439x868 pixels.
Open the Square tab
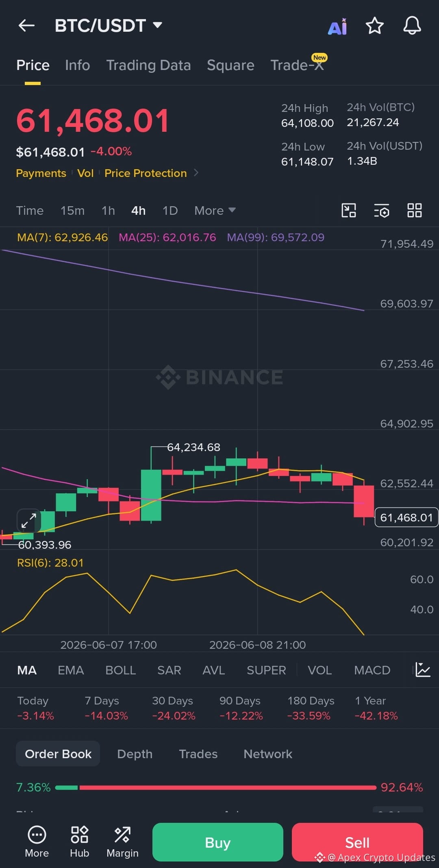tap(230, 65)
